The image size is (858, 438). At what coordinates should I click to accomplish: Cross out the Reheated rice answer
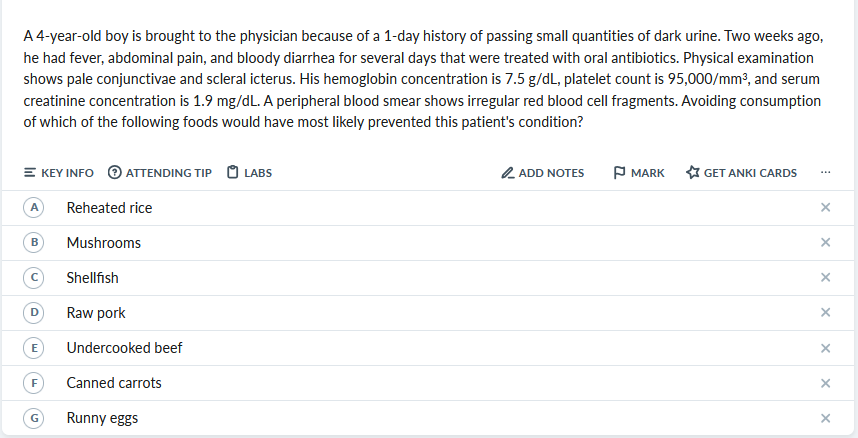[825, 208]
